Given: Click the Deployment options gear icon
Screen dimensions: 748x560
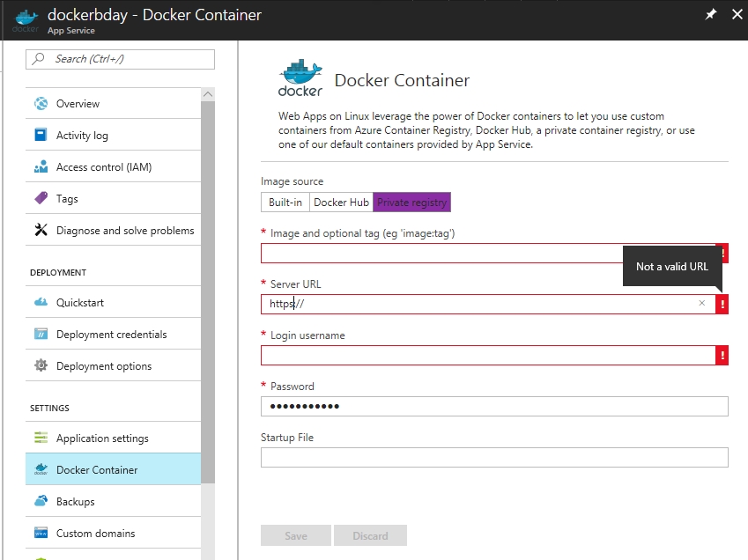Looking at the screenshot, I should point(41,365).
